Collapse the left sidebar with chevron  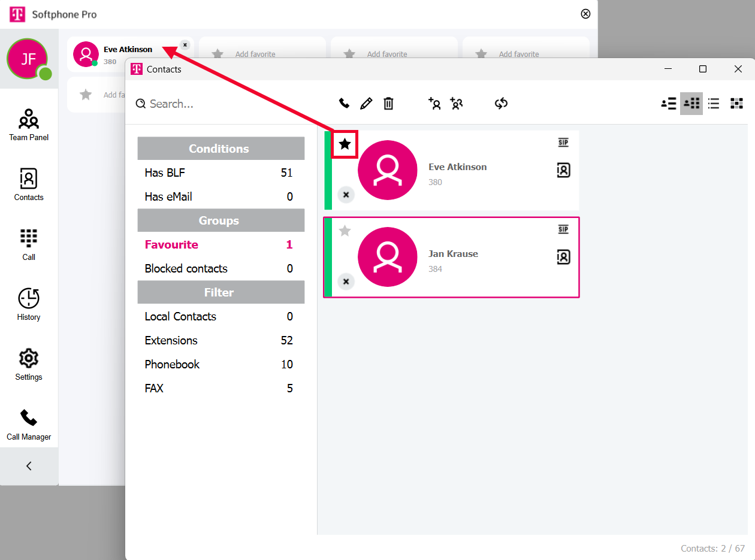click(x=29, y=466)
